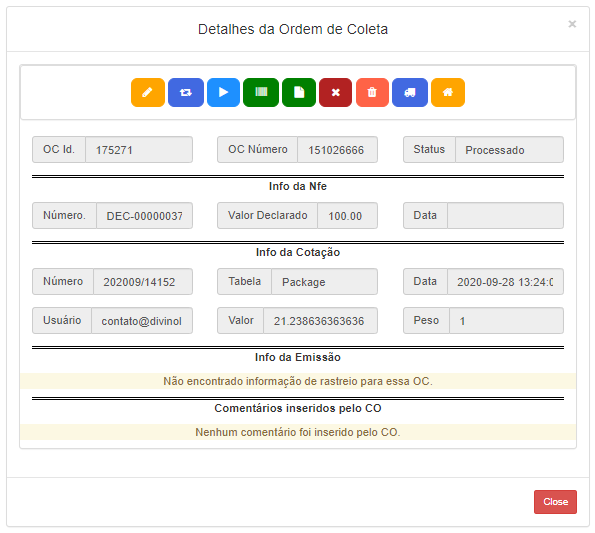Select the Tabela field showing Package
Viewport: 595px width, 533px height.
click(324, 282)
